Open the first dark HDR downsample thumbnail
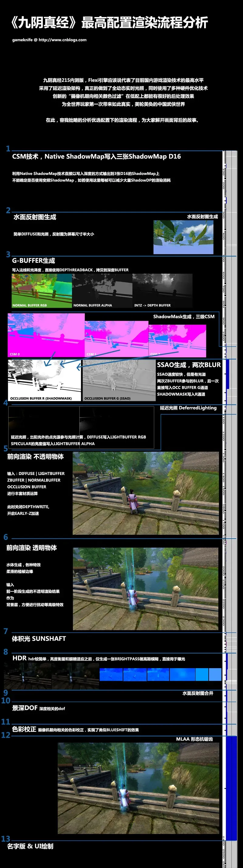This screenshot has height=868, width=243. (28, 675)
